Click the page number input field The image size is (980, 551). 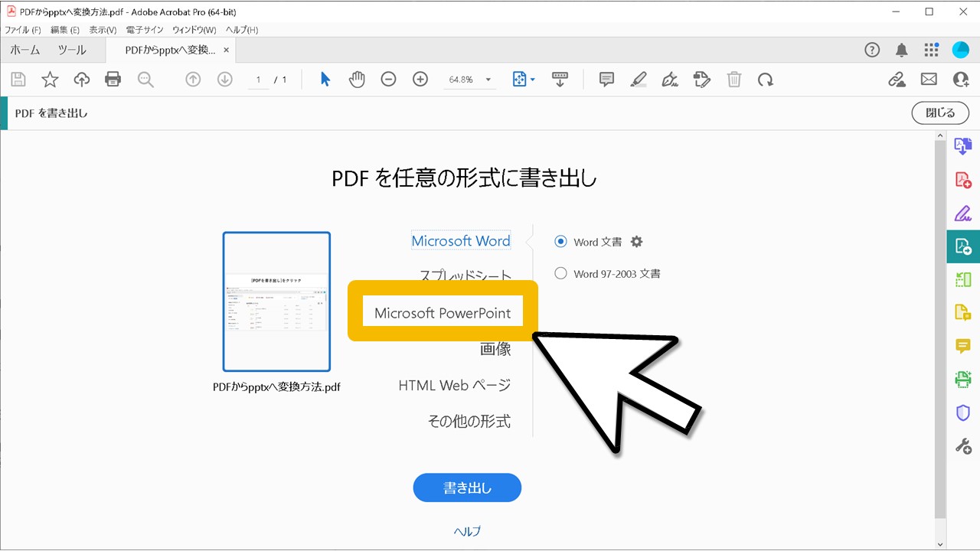pos(258,79)
